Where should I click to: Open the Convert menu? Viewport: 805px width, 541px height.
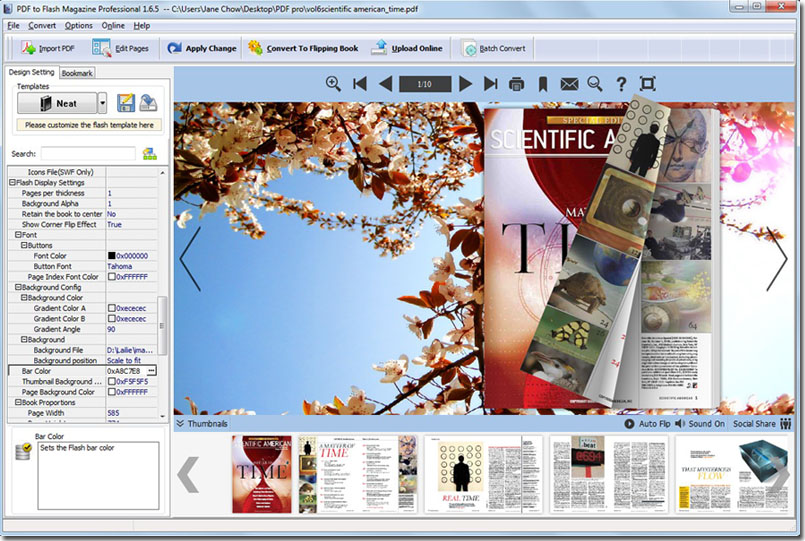tap(42, 26)
